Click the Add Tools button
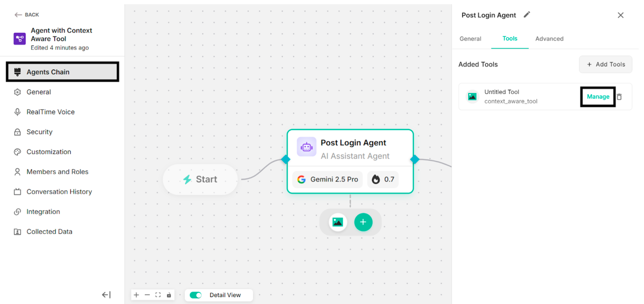644x304 pixels. coord(606,64)
